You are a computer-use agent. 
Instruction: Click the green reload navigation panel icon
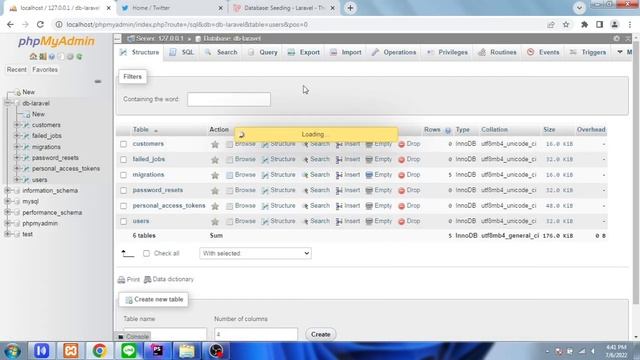[x=79, y=56]
